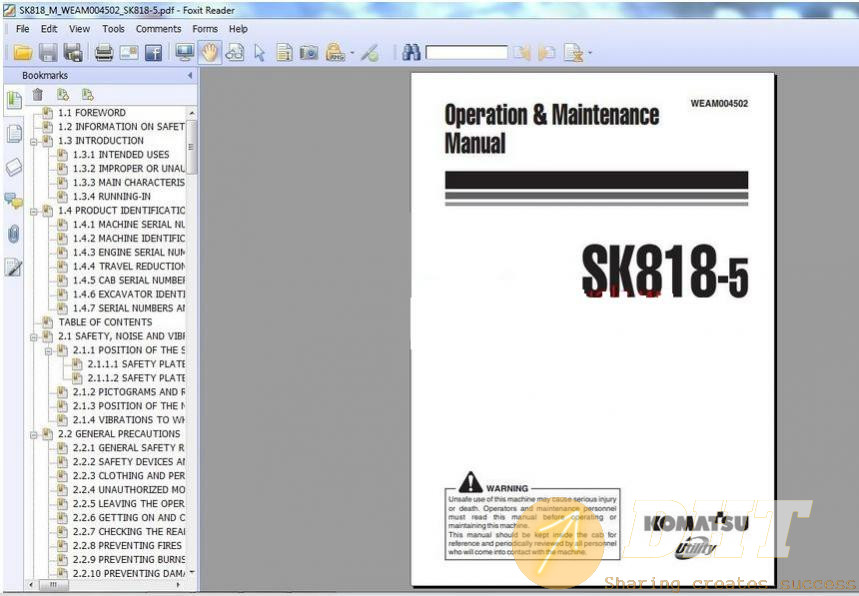The height and width of the screenshot is (596, 859).
Task: Open the Pages thumbnails sidebar icon
Action: [x=14, y=133]
